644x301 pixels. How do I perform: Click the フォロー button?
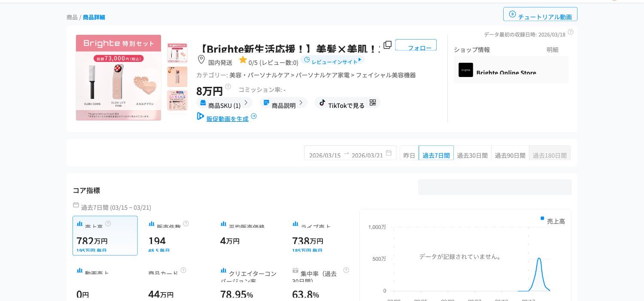click(416, 45)
